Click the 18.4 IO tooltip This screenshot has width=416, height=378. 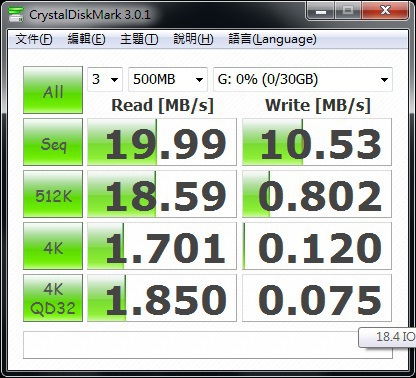click(387, 337)
